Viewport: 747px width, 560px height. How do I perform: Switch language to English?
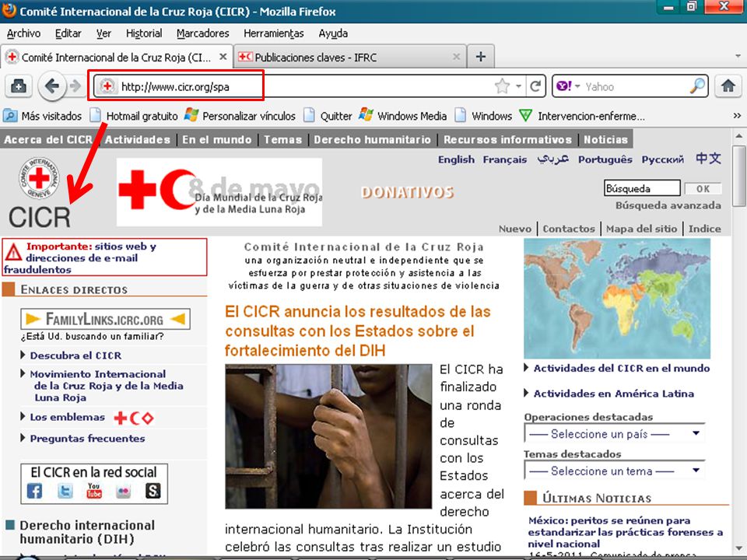point(456,159)
